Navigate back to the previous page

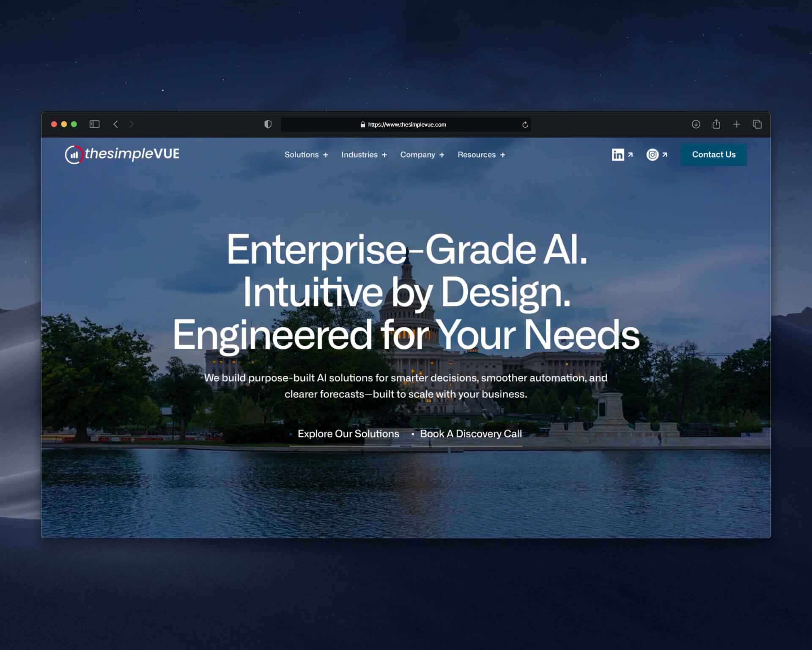coord(116,124)
